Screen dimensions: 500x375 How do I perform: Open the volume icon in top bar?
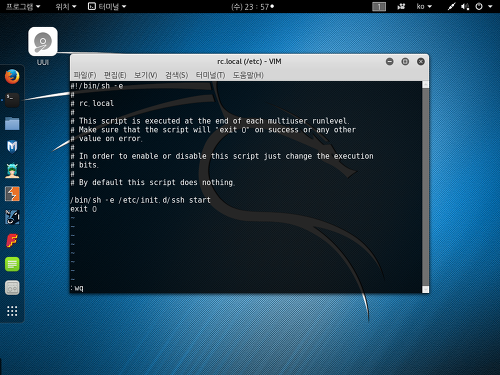tap(465, 6)
